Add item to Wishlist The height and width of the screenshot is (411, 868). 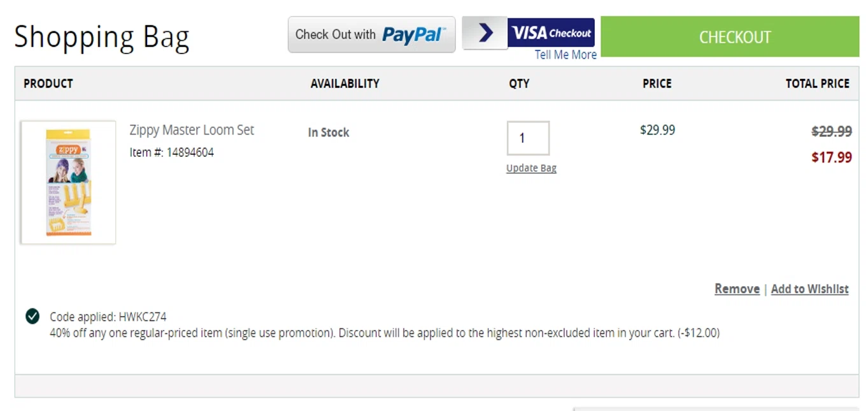(809, 289)
